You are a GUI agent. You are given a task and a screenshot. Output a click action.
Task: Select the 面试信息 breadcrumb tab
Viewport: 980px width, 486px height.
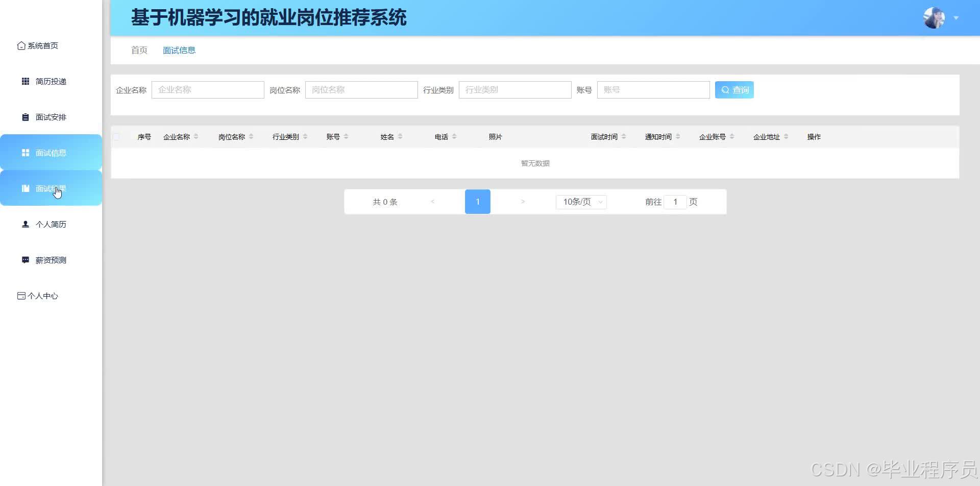tap(179, 50)
